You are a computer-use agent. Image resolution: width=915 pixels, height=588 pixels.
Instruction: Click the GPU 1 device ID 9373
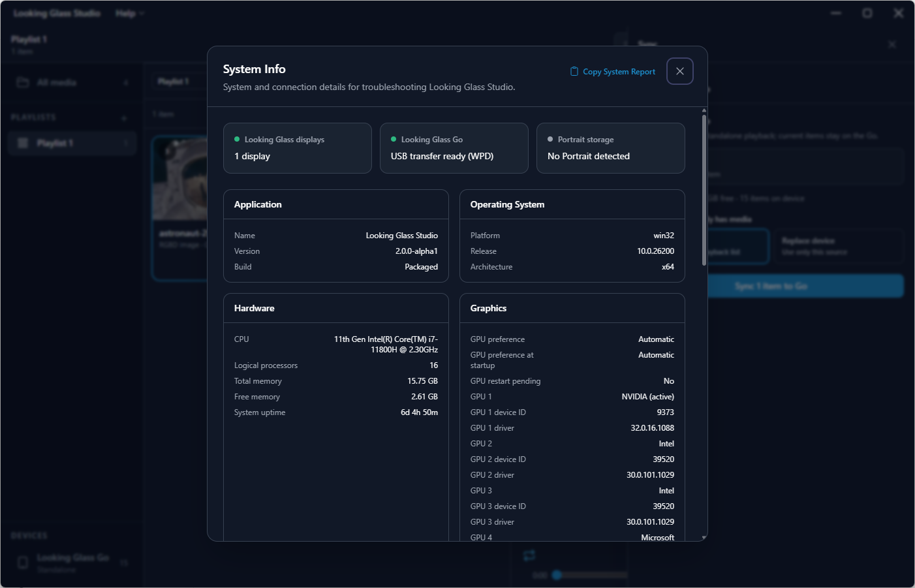665,412
